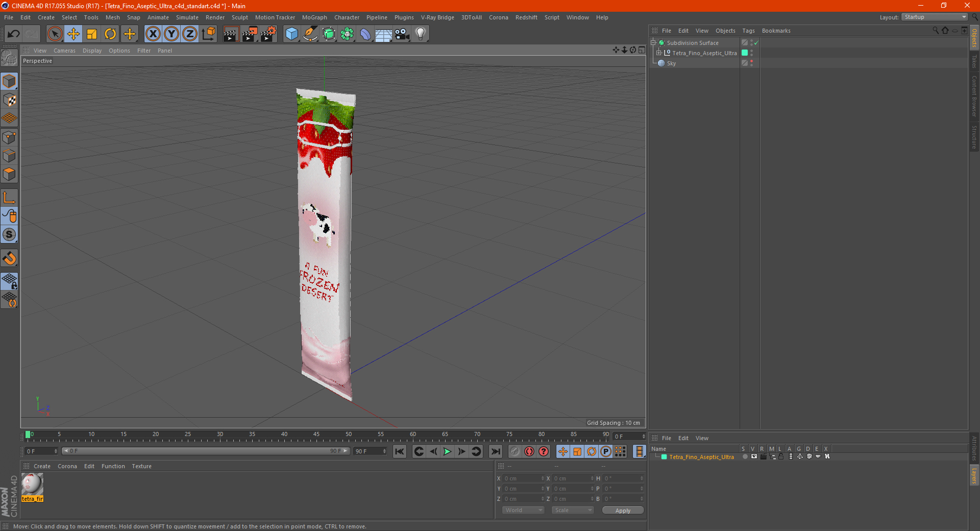Open Object Manager Tags menu

pos(748,31)
